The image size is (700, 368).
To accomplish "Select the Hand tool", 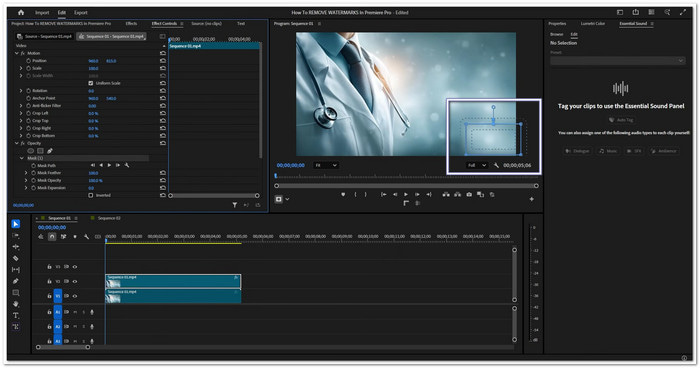I will point(16,304).
